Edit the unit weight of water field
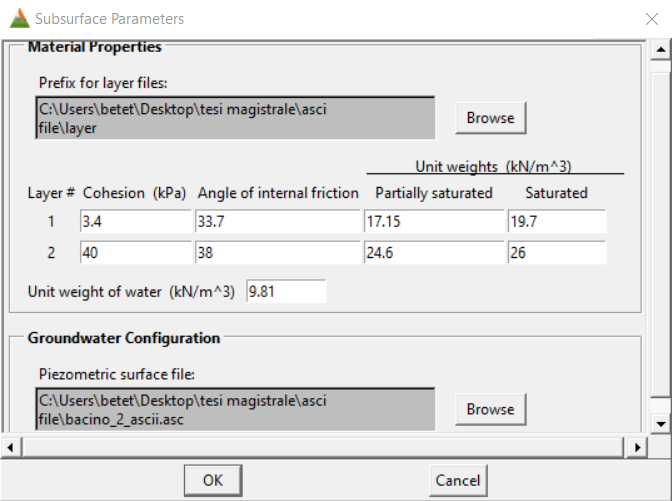 tap(286, 292)
